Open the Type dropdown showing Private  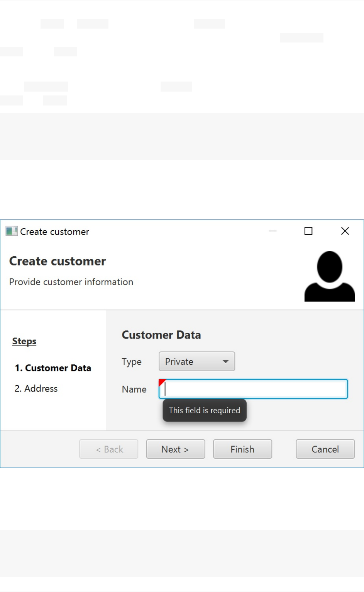pyautogui.click(x=197, y=362)
